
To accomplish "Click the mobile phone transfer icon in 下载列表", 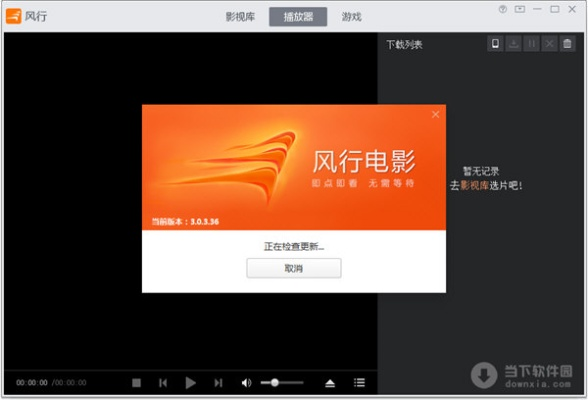I will 495,44.
